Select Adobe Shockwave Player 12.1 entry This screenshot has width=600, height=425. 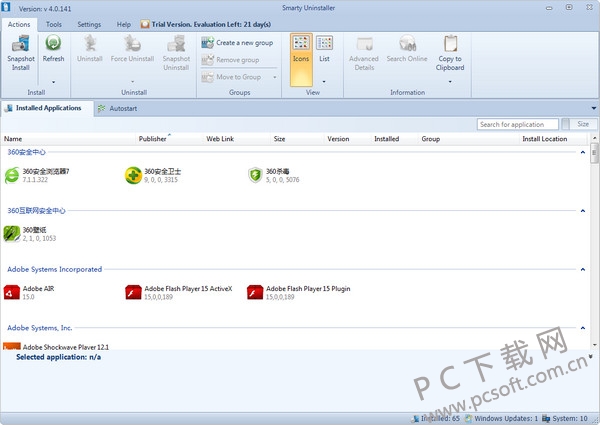56,347
